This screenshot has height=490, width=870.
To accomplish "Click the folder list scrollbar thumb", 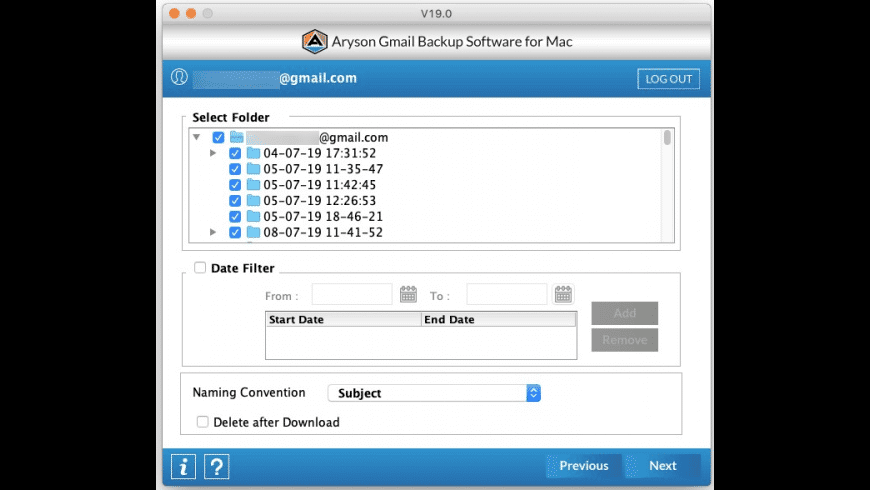I will click(667, 138).
